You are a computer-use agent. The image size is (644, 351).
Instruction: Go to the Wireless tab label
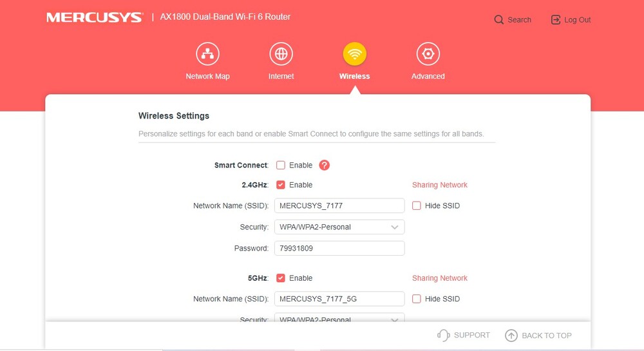[354, 77]
